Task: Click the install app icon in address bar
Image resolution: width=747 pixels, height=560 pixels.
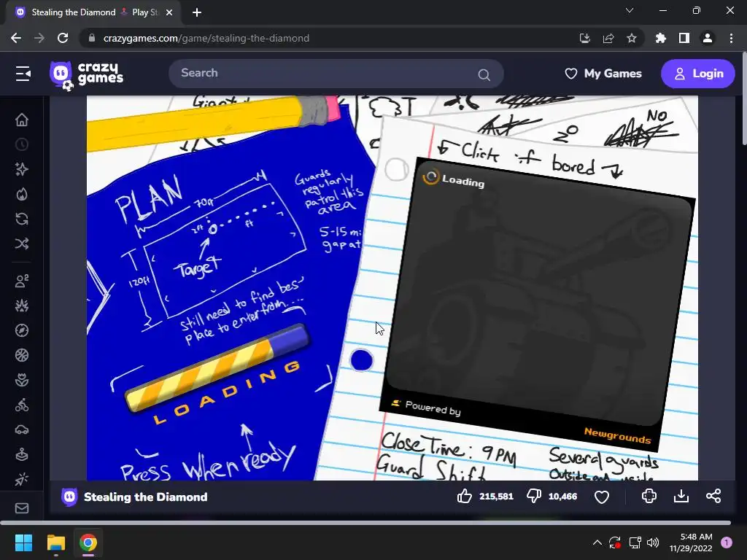Action: 584,38
